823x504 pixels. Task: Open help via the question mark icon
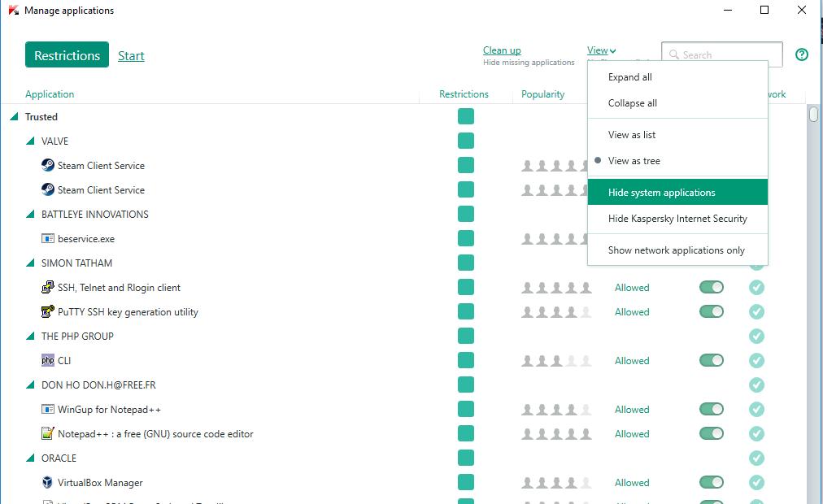coord(802,54)
